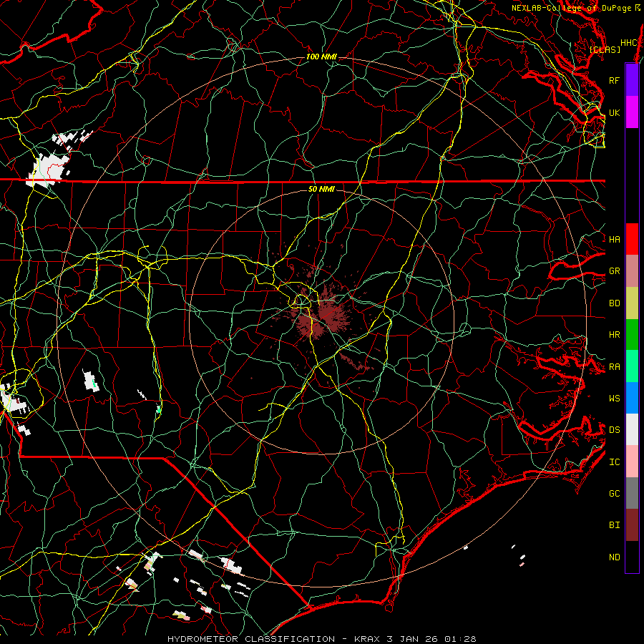The height and width of the screenshot is (644, 644).
Task: Click the WS legend label
Action: pyautogui.click(x=615, y=399)
